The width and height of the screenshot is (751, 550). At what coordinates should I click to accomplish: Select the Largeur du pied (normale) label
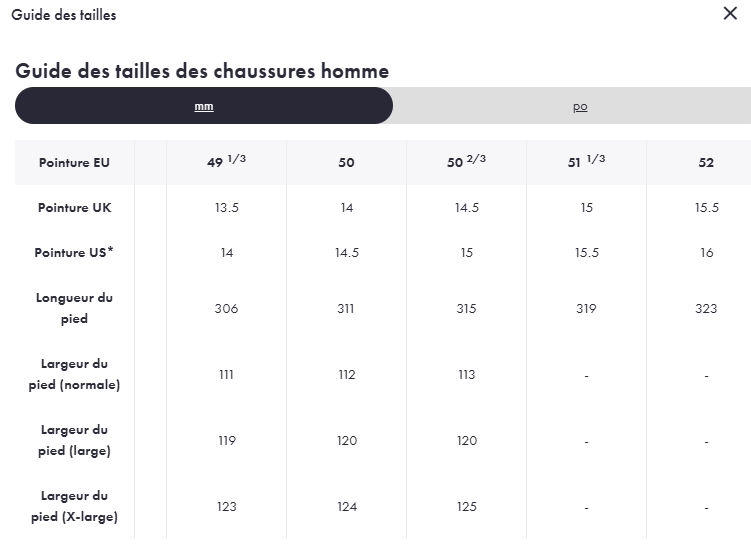74,374
